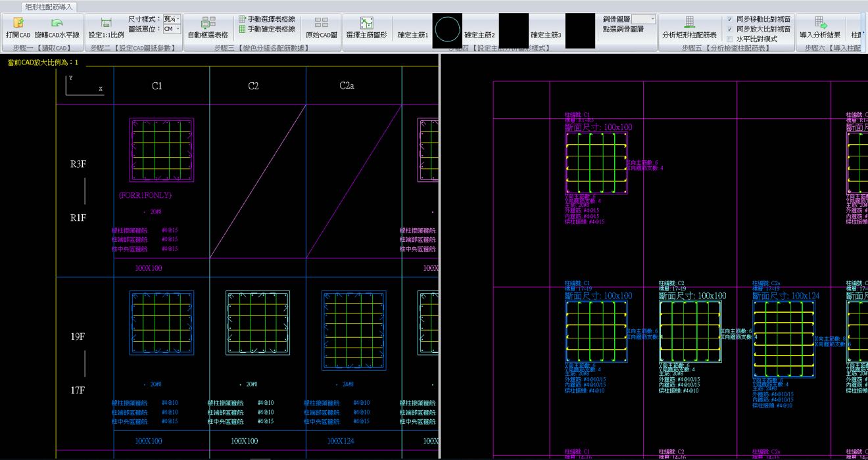Enable 水平比對模式 checkbox

click(729, 39)
